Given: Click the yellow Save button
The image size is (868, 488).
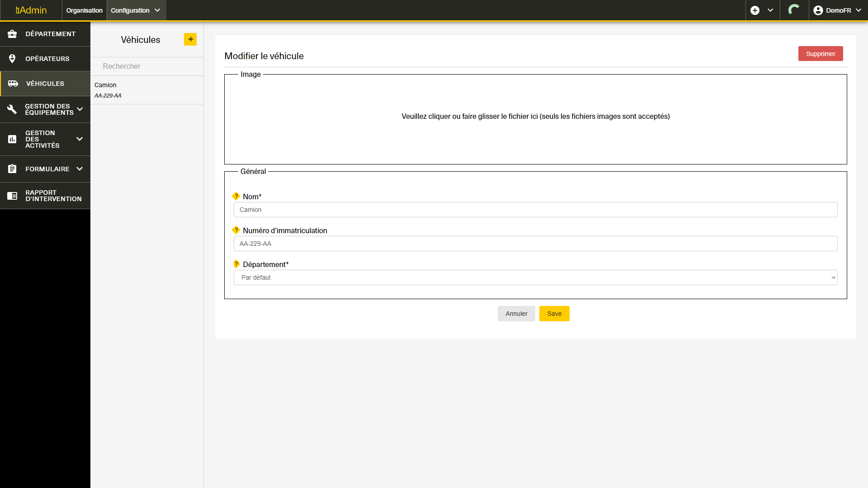Looking at the screenshot, I should tap(554, 314).
